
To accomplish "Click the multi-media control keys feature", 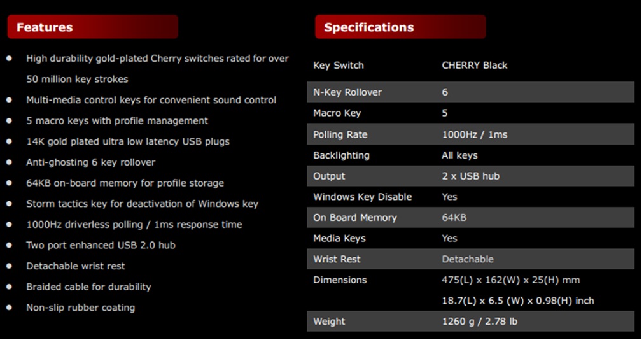I will (151, 100).
